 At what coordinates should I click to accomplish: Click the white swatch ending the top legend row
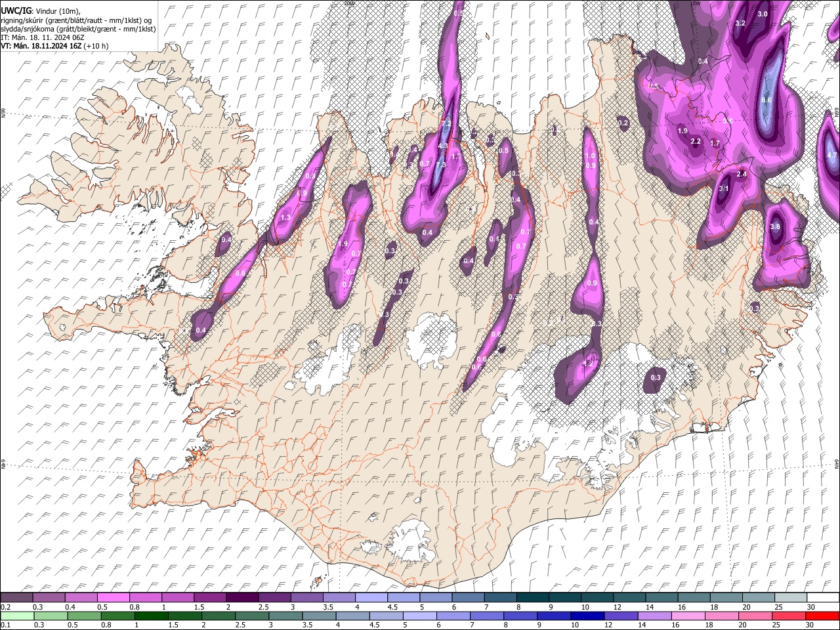click(823, 597)
